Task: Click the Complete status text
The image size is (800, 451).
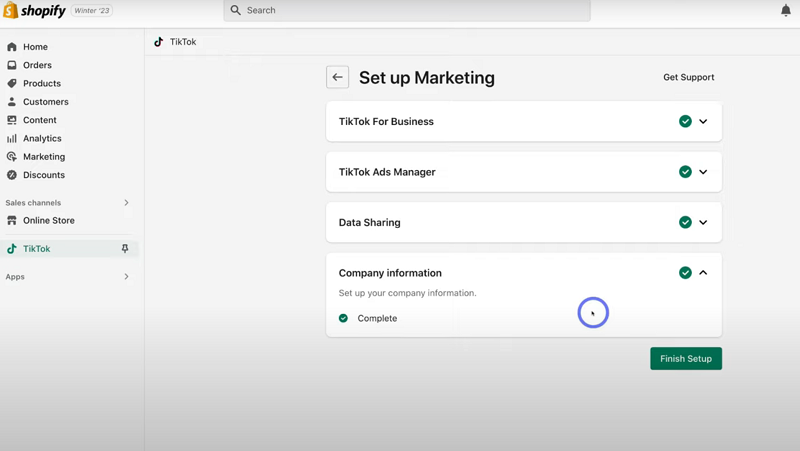Action: click(x=377, y=318)
